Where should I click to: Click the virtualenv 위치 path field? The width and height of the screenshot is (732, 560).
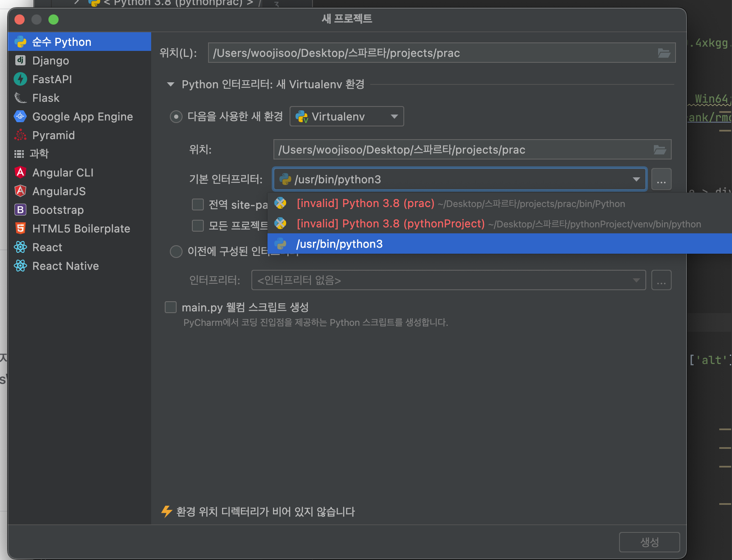[472, 149]
